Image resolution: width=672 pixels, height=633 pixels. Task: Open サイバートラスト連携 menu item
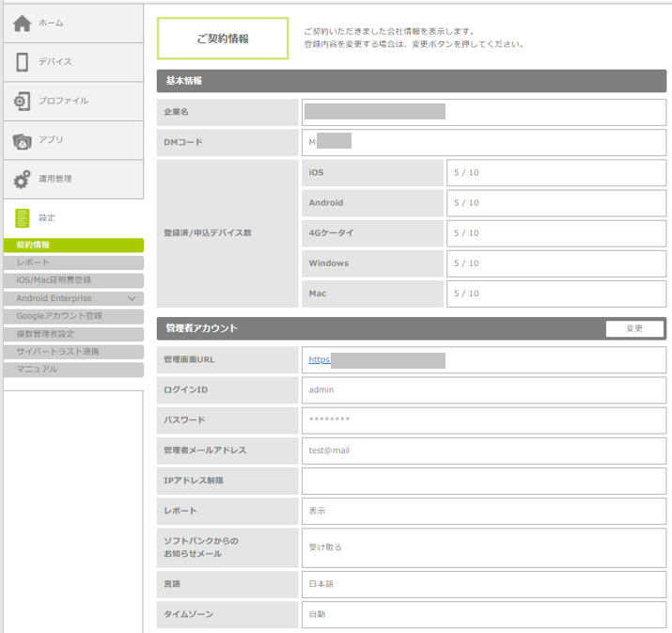click(x=73, y=352)
